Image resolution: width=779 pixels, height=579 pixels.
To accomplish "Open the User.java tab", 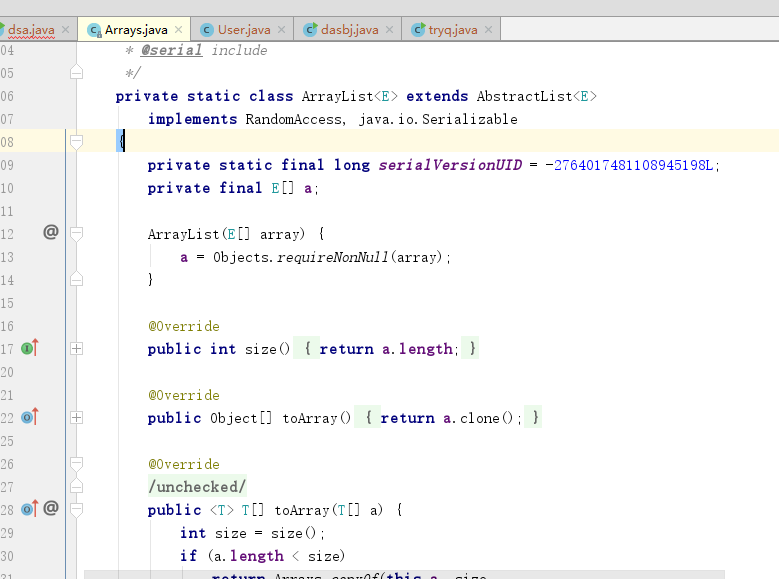I will click(x=244, y=30).
